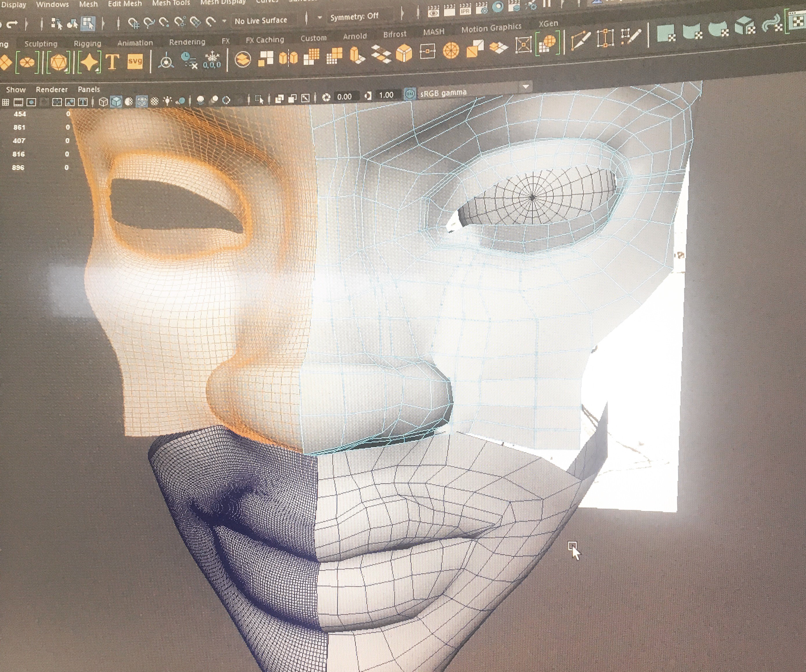Toggle use all lights bulb icon

coord(167,101)
